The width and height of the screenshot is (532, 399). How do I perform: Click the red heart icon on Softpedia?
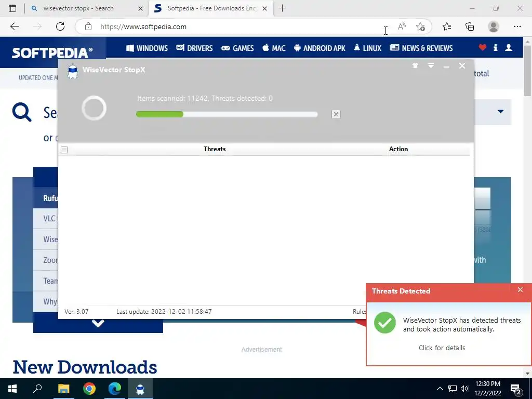click(x=483, y=47)
